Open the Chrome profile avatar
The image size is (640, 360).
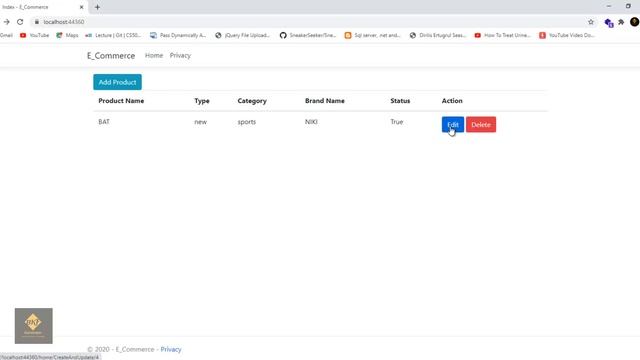[634, 22]
